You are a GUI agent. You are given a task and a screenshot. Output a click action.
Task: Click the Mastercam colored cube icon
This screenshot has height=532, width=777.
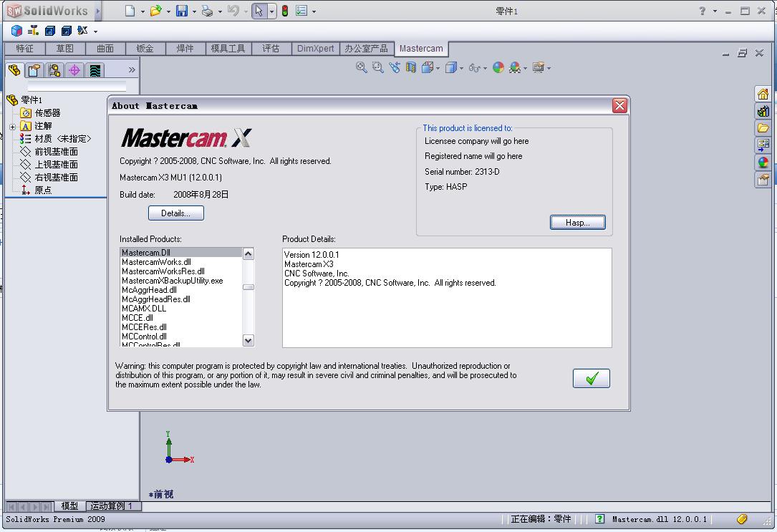coord(17,31)
